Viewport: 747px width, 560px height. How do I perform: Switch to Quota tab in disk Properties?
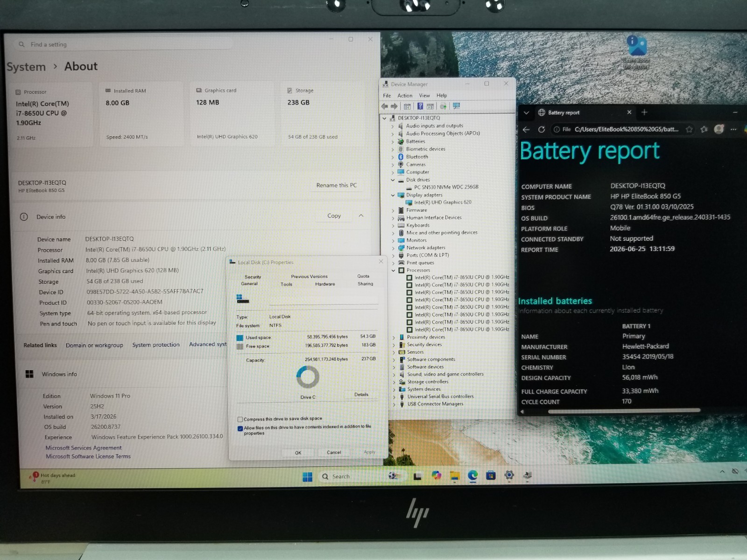pyautogui.click(x=363, y=276)
